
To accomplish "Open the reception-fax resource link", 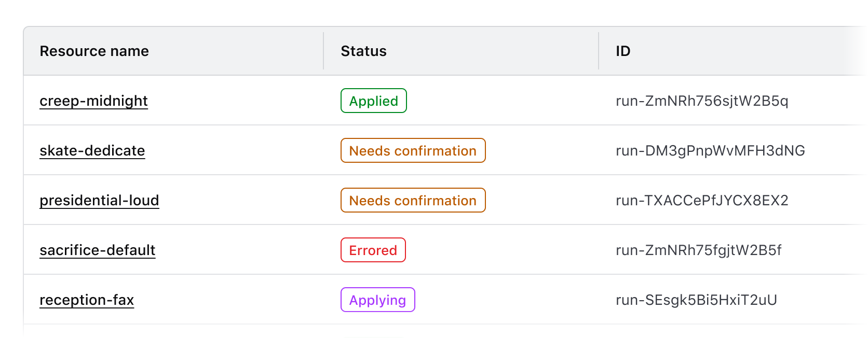I will click(x=87, y=300).
